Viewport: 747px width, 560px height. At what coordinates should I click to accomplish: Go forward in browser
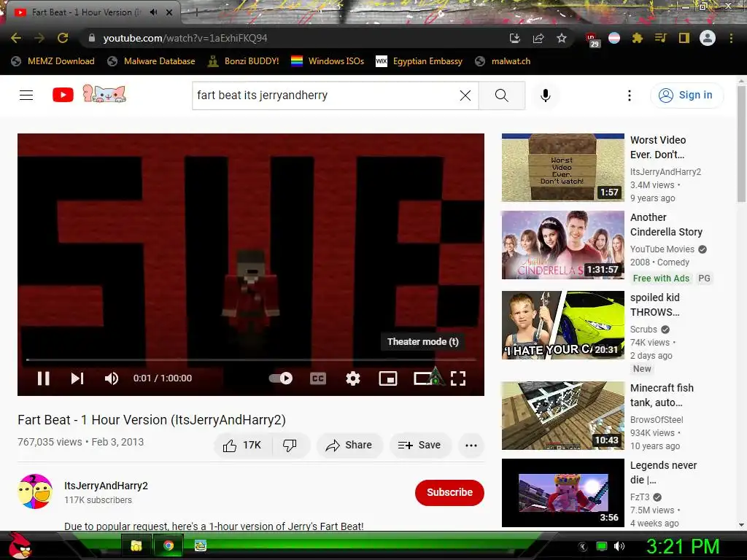[39, 38]
